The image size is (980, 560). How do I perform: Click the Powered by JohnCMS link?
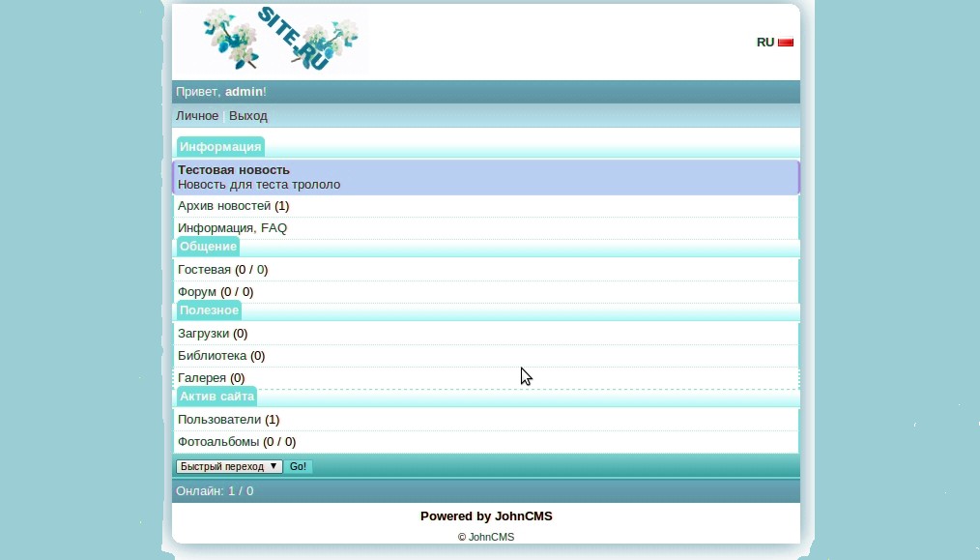pyautogui.click(x=486, y=516)
